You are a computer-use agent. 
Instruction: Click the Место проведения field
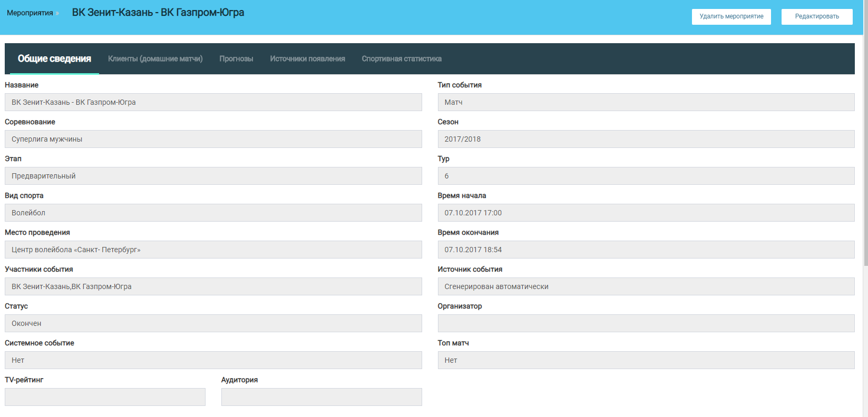point(213,250)
